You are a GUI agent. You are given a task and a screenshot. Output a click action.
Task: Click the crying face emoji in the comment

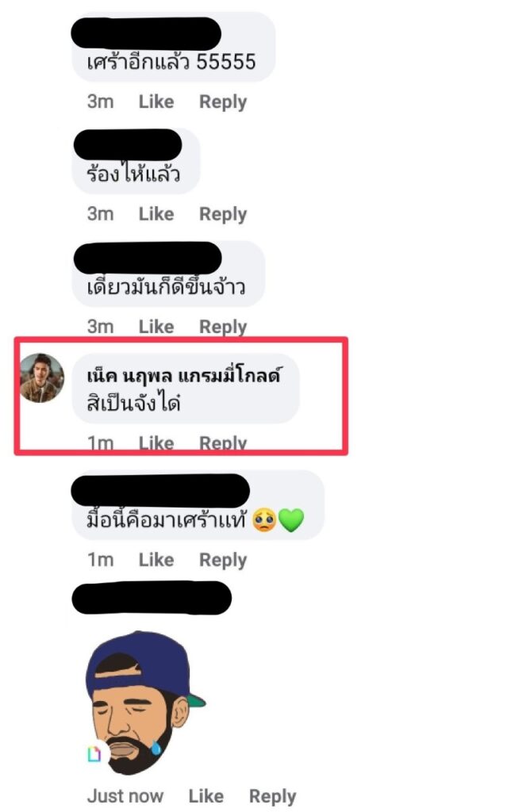point(264,520)
